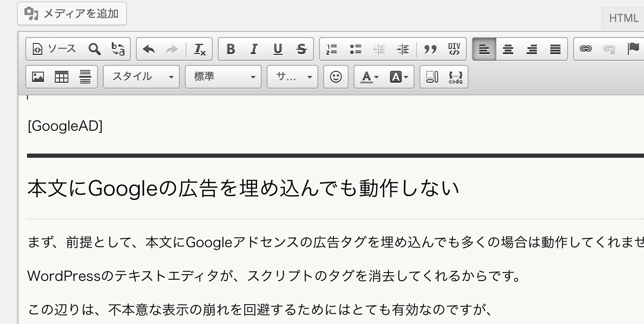The image size is (644, 324).
Task: Switch to the HTML tab
Action: (x=623, y=19)
